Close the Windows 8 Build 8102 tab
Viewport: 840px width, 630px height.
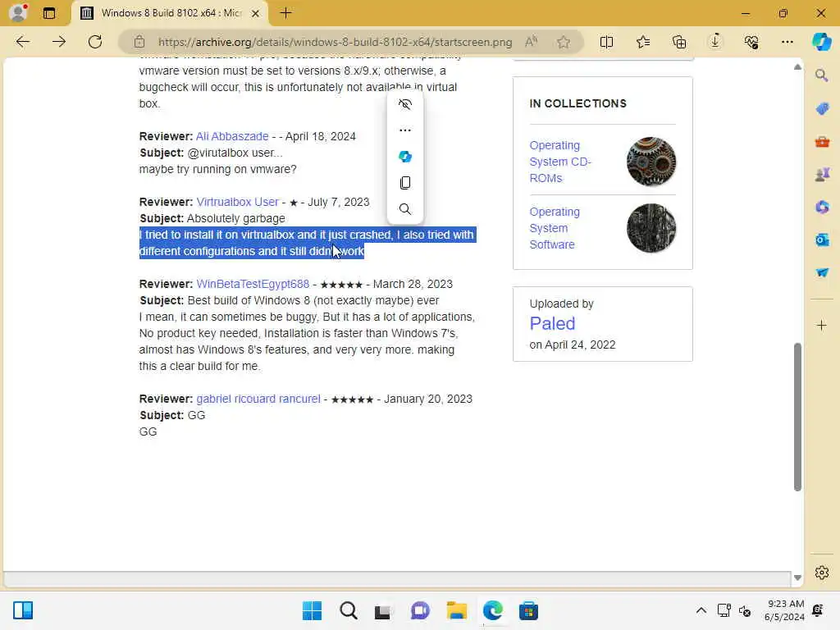coord(256,13)
